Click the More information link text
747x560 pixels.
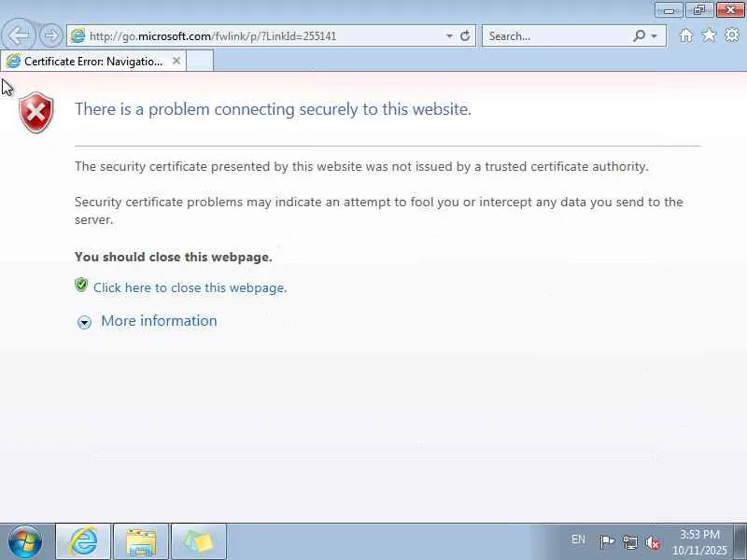pyautogui.click(x=159, y=321)
